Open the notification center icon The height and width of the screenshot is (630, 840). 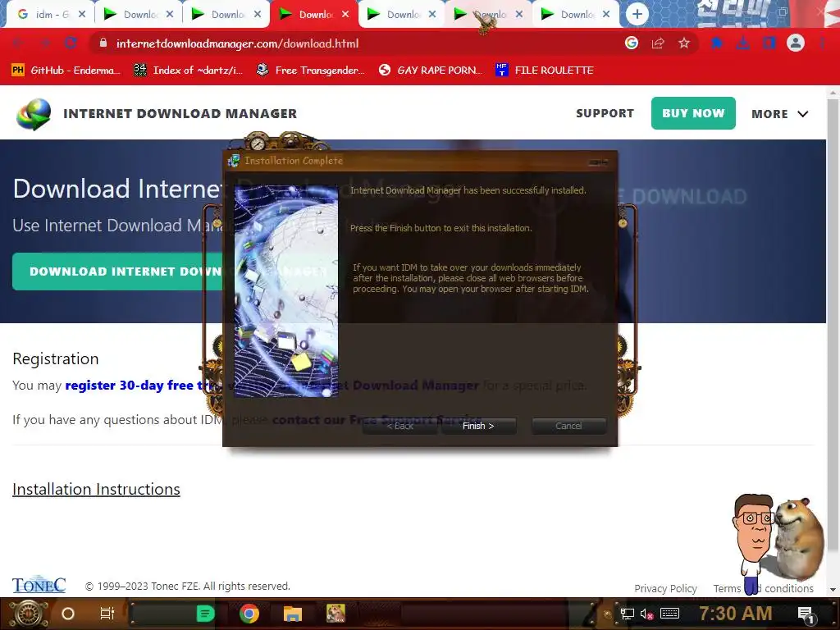(x=806, y=614)
